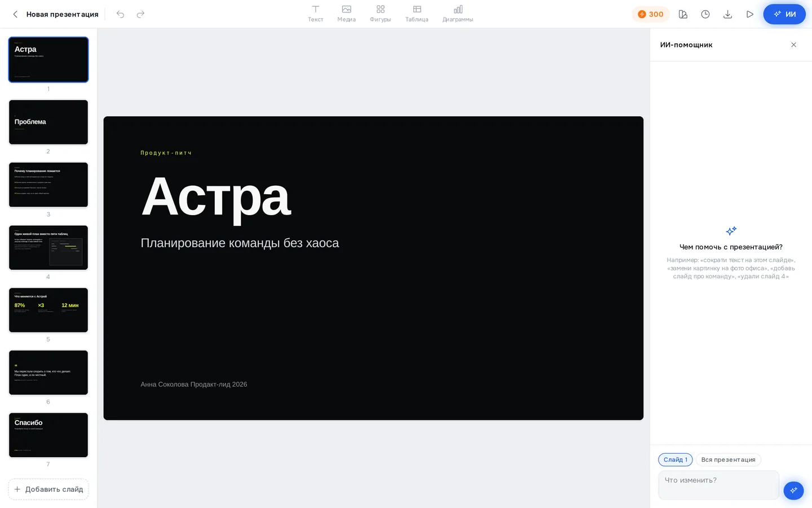Close the ИИ-помощник panel
Image resolution: width=812 pixels, height=508 pixels.
coord(793,45)
